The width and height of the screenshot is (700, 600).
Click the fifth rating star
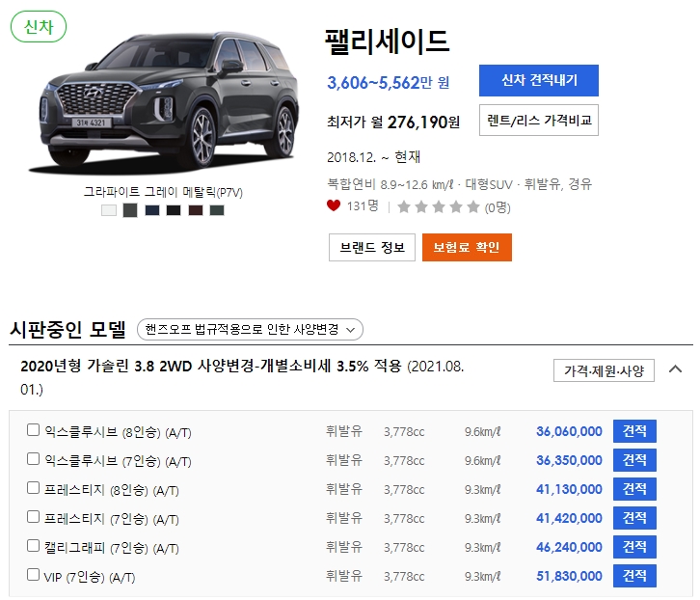point(473,206)
